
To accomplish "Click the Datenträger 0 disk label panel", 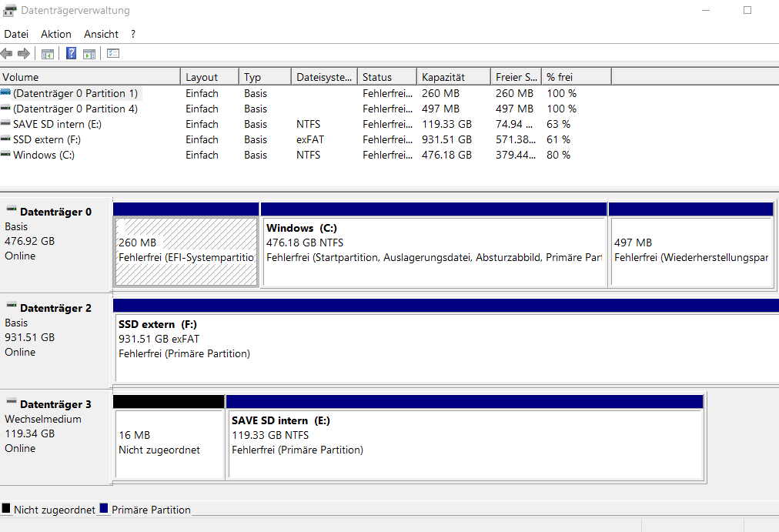I will point(55,244).
